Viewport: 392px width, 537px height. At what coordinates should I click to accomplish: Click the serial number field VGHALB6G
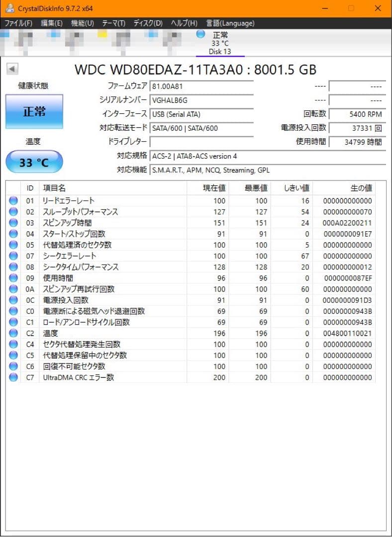[x=201, y=100]
